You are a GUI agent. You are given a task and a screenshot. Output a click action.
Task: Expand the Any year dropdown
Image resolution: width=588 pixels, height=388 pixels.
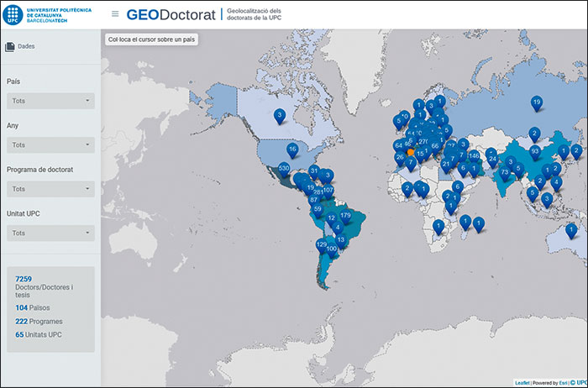tap(50, 145)
